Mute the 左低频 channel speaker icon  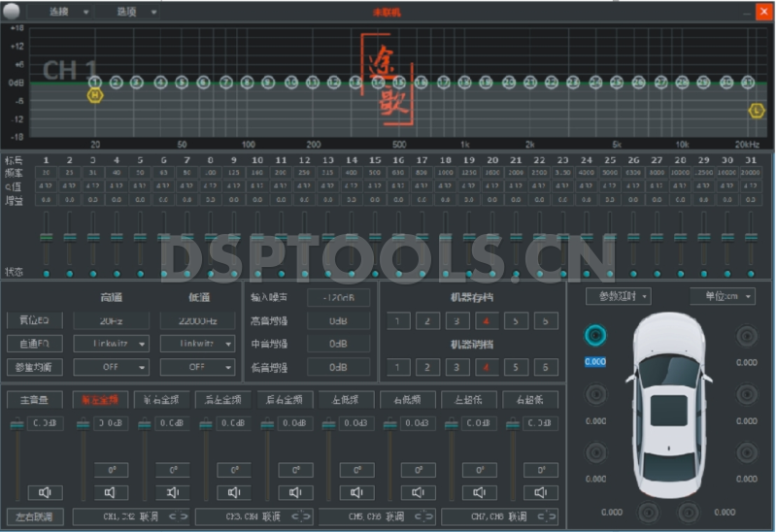pos(356,492)
